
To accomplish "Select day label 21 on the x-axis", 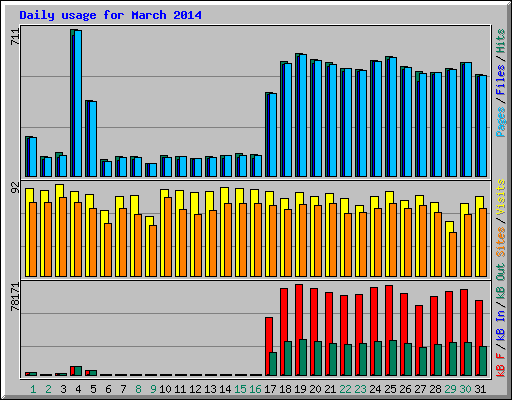I will [x=330, y=389].
